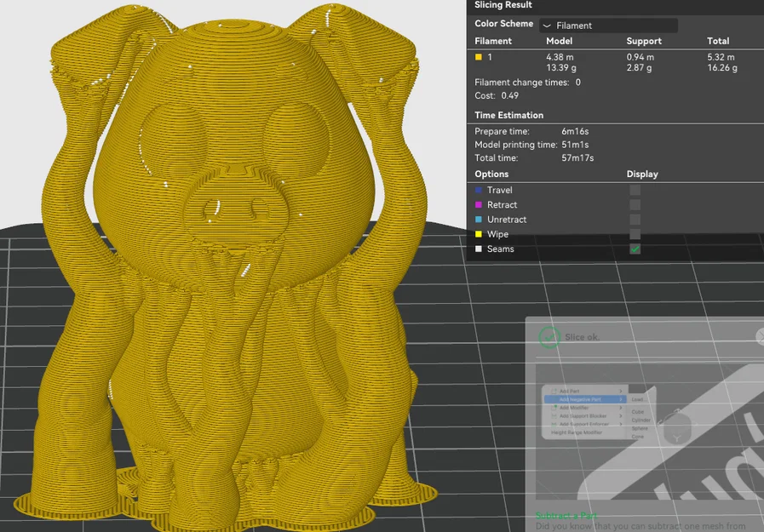The image size is (764, 532).
Task: Click the Total filament 5.32 m value
Action: pyautogui.click(x=721, y=57)
